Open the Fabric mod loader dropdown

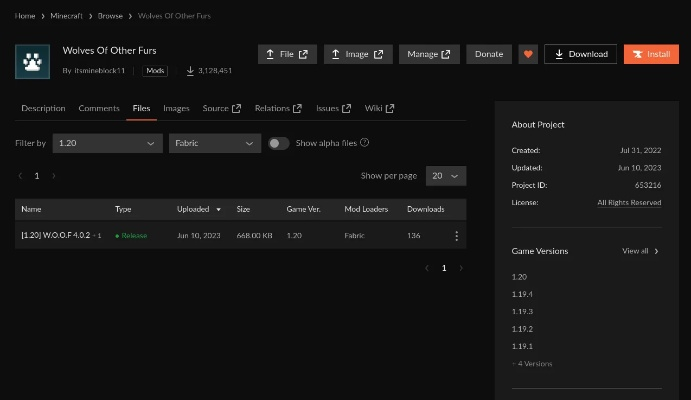coord(214,143)
